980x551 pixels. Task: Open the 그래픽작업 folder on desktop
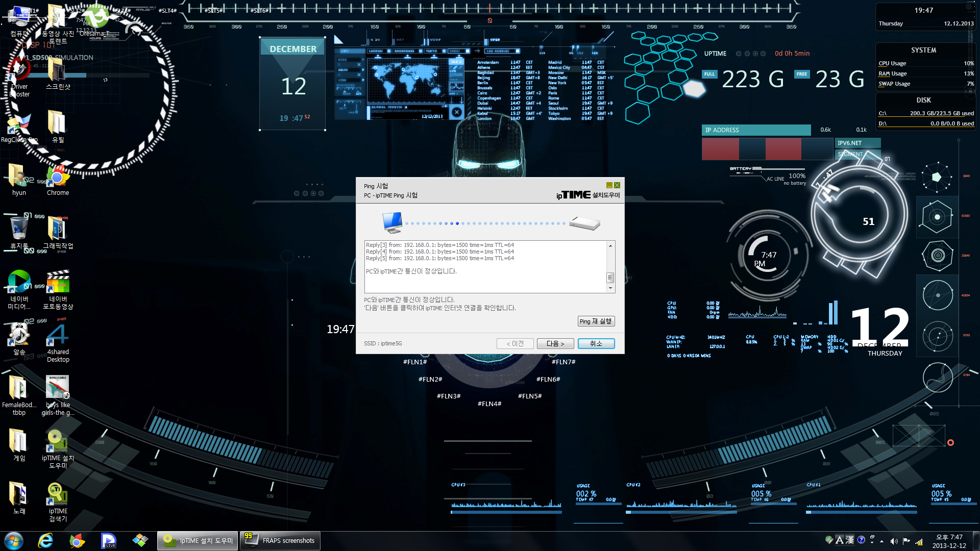58,234
